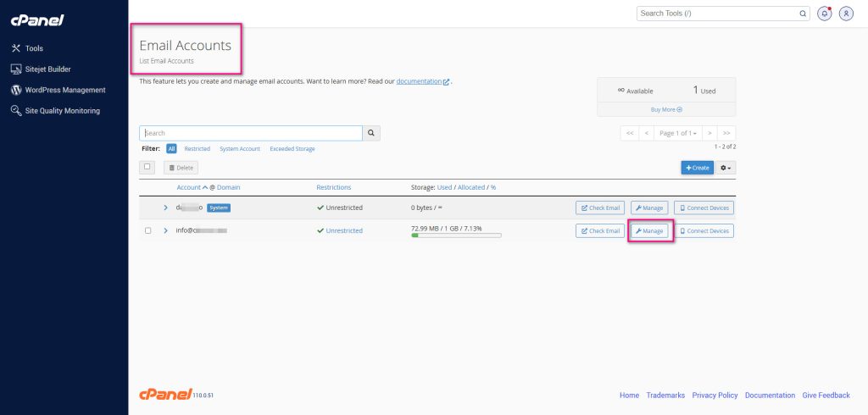The width and height of the screenshot is (868, 415).
Task: Click the footer cPanel logo
Action: click(x=165, y=395)
